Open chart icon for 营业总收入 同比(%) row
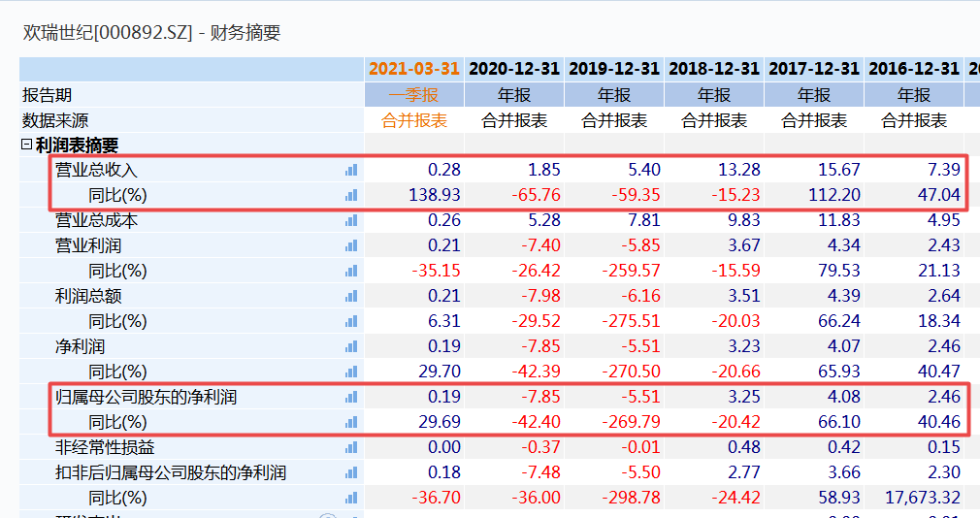 pyautogui.click(x=351, y=195)
